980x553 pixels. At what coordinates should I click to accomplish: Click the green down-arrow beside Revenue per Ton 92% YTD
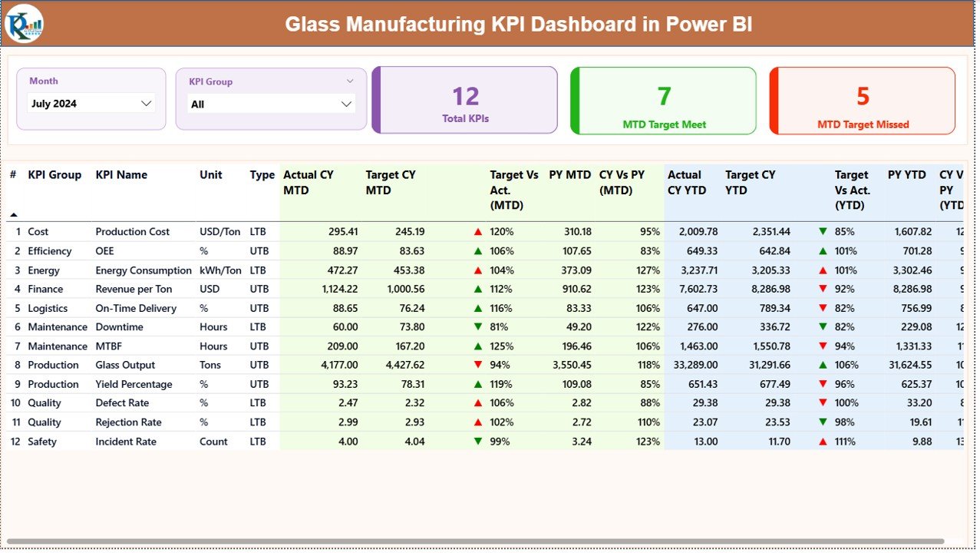(822, 289)
